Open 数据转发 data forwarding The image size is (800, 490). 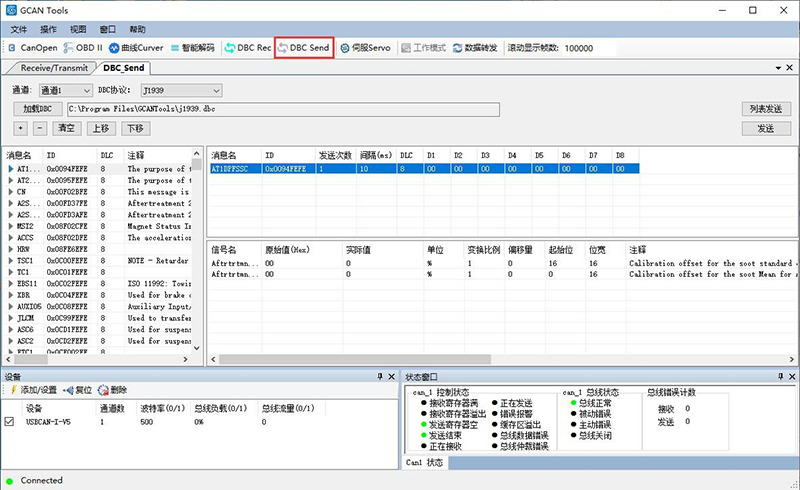pos(476,47)
